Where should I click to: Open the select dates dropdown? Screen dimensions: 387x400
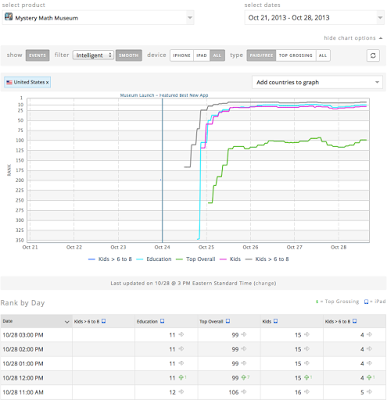click(314, 18)
